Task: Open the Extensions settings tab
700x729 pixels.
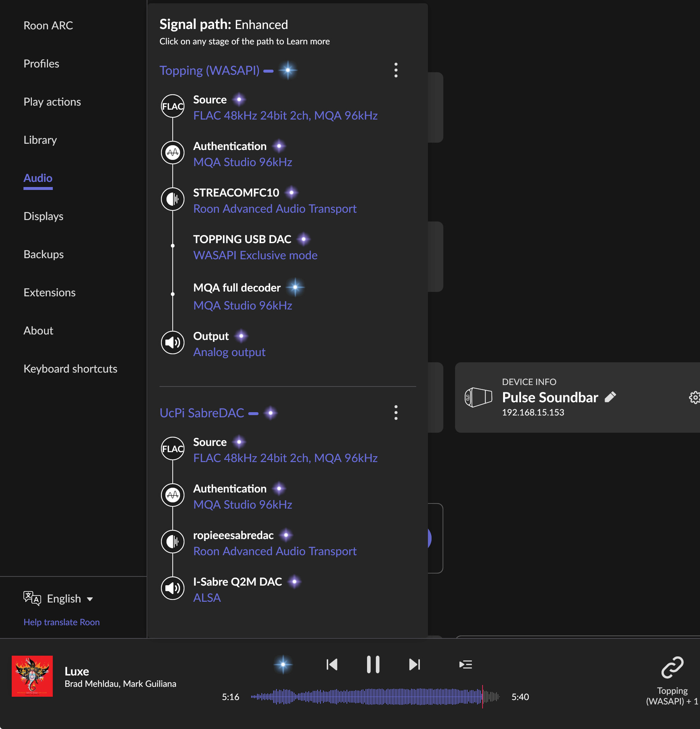Action: [50, 292]
